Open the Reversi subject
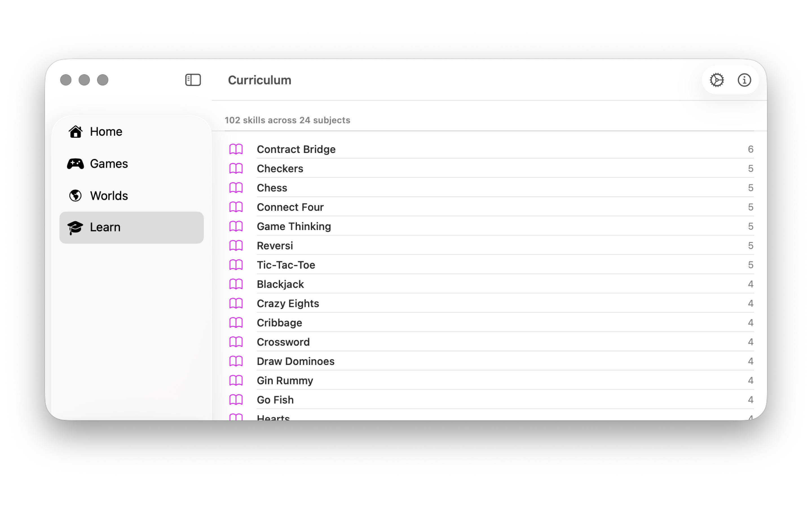 pyautogui.click(x=489, y=246)
